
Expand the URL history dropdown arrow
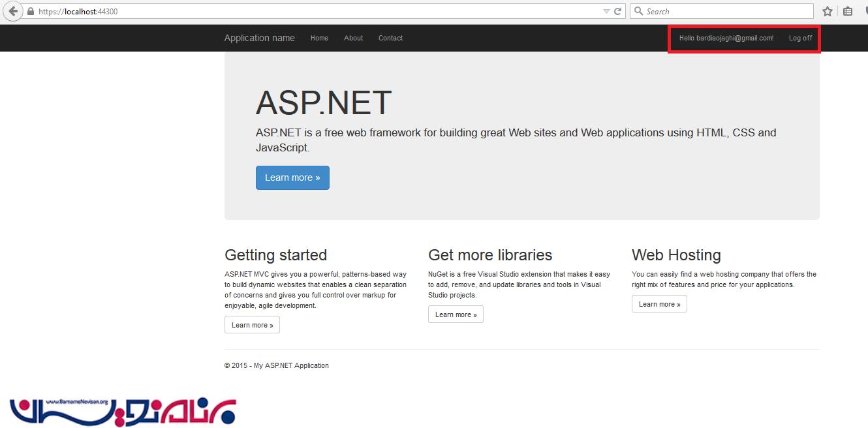pos(606,11)
